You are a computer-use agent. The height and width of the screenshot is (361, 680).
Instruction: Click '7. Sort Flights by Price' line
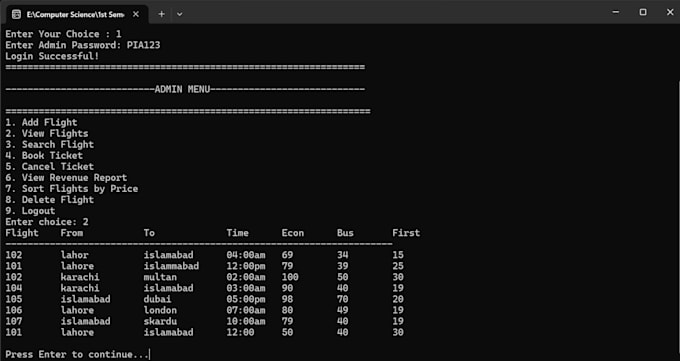72,189
